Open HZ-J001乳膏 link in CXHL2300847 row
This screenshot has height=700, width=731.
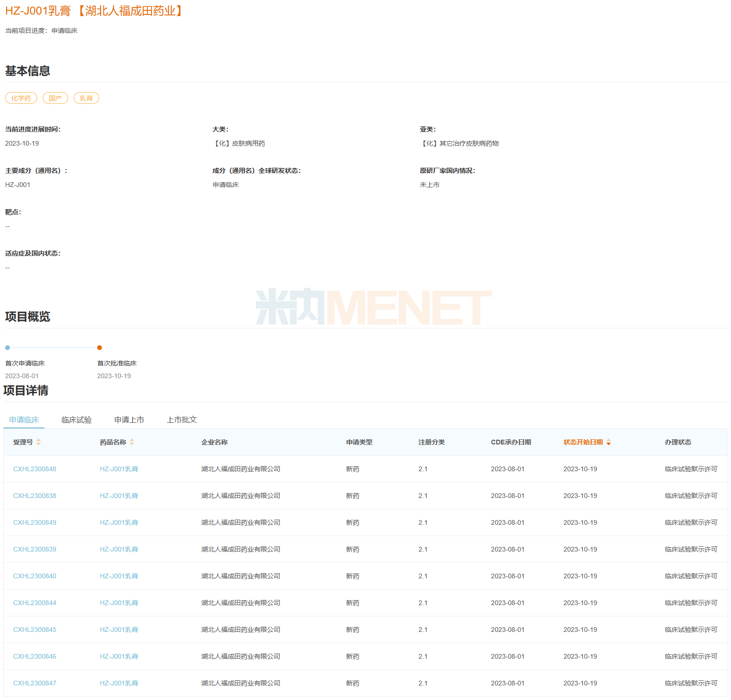(x=119, y=683)
